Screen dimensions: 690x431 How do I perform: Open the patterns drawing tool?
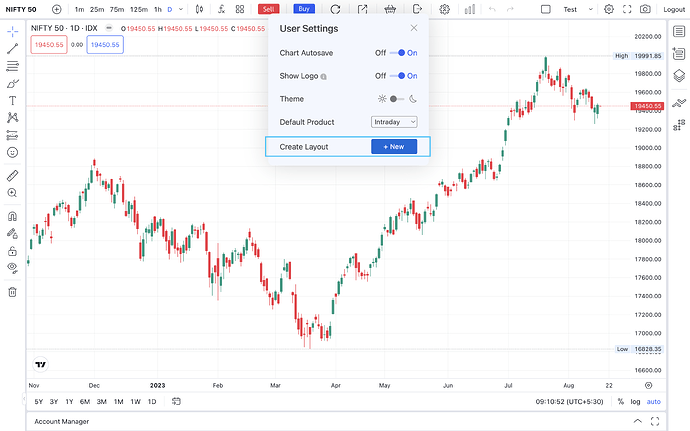[12, 118]
